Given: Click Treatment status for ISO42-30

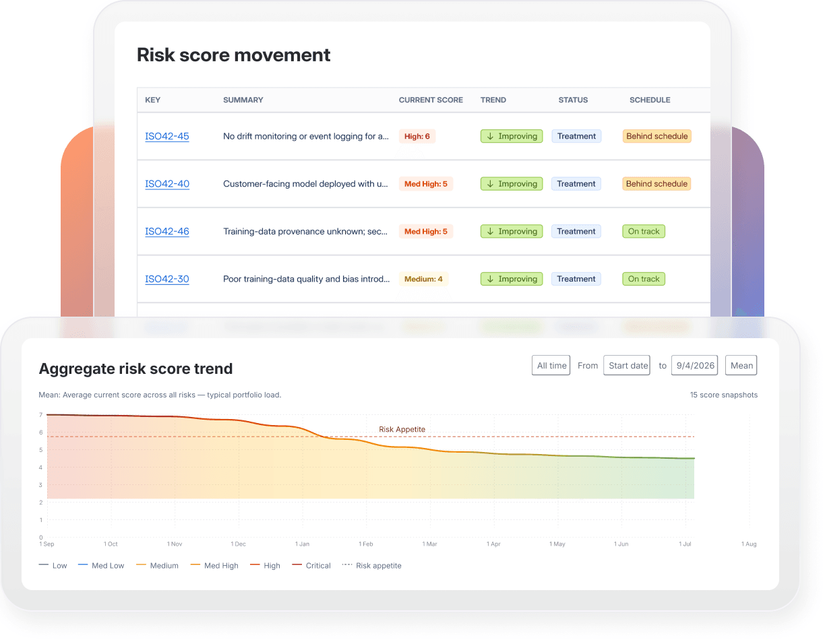Looking at the screenshot, I should pyautogui.click(x=576, y=279).
